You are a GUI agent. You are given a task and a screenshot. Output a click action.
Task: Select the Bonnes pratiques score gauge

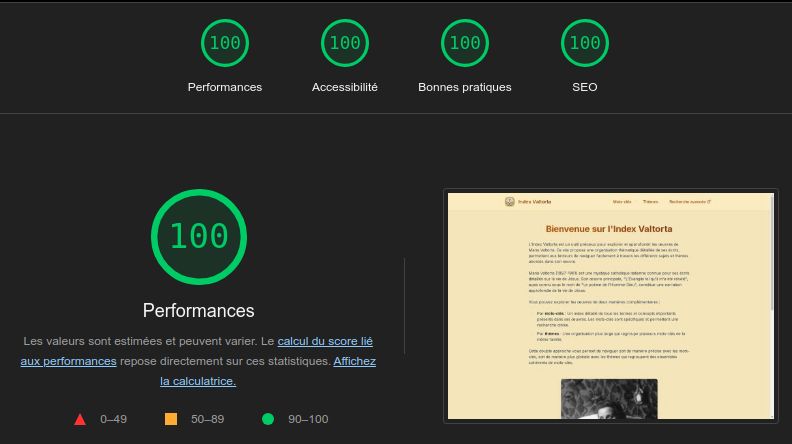point(465,43)
